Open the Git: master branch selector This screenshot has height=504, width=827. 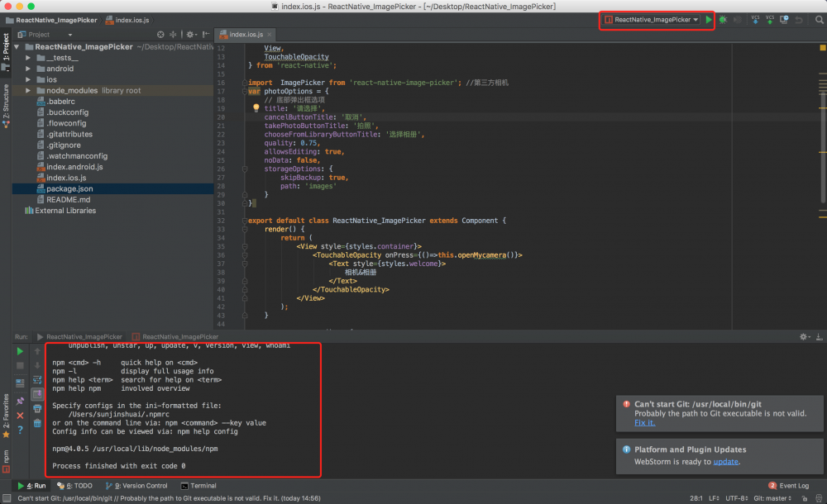[773, 499]
